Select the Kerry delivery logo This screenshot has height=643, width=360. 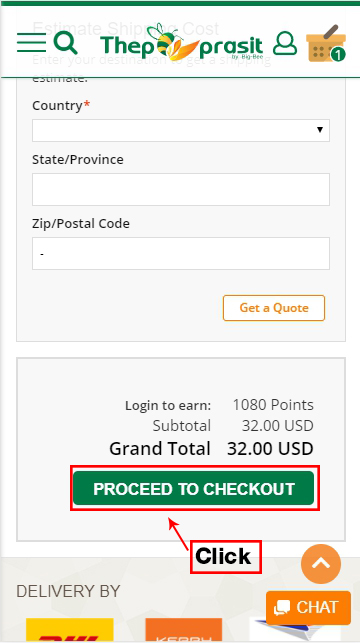(183, 630)
